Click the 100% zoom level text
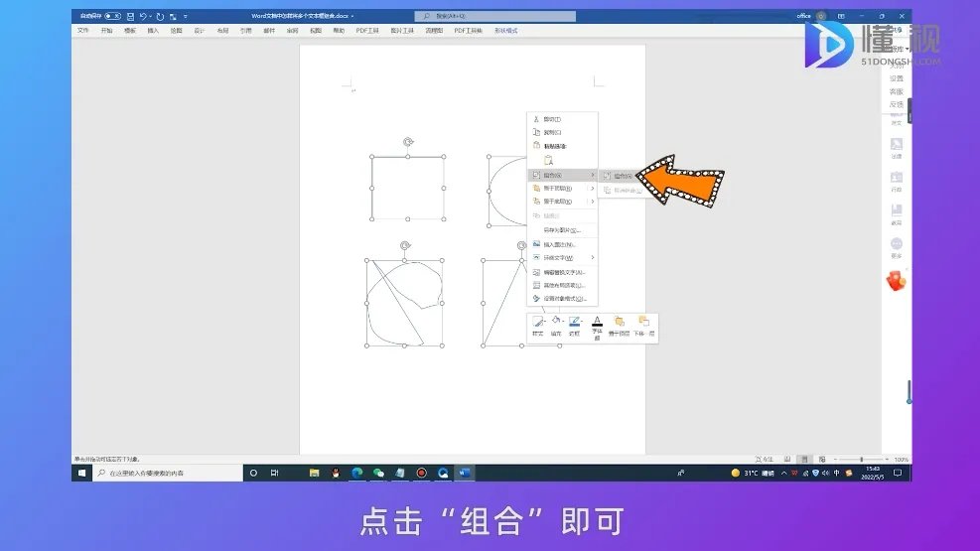Image resolution: width=980 pixels, height=551 pixels. (x=901, y=459)
